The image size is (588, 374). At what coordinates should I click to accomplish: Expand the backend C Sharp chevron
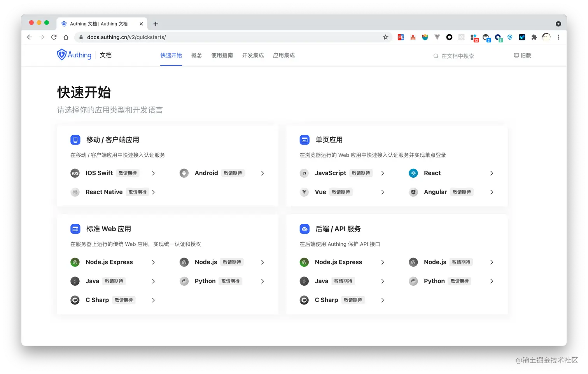[383, 300]
